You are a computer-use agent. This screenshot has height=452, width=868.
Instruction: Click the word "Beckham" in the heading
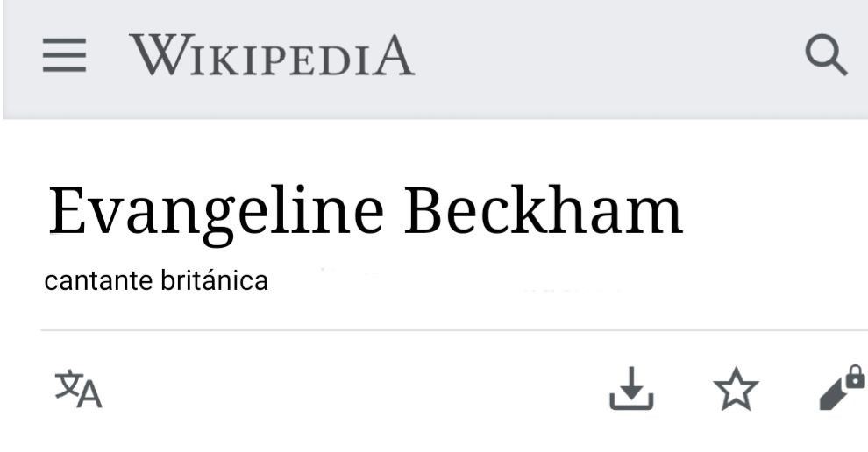pyautogui.click(x=543, y=210)
